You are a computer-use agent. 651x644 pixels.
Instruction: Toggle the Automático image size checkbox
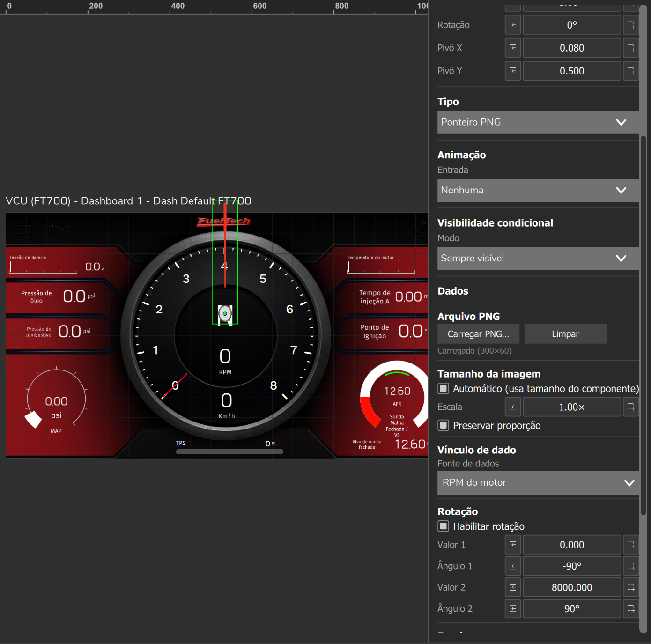click(443, 388)
